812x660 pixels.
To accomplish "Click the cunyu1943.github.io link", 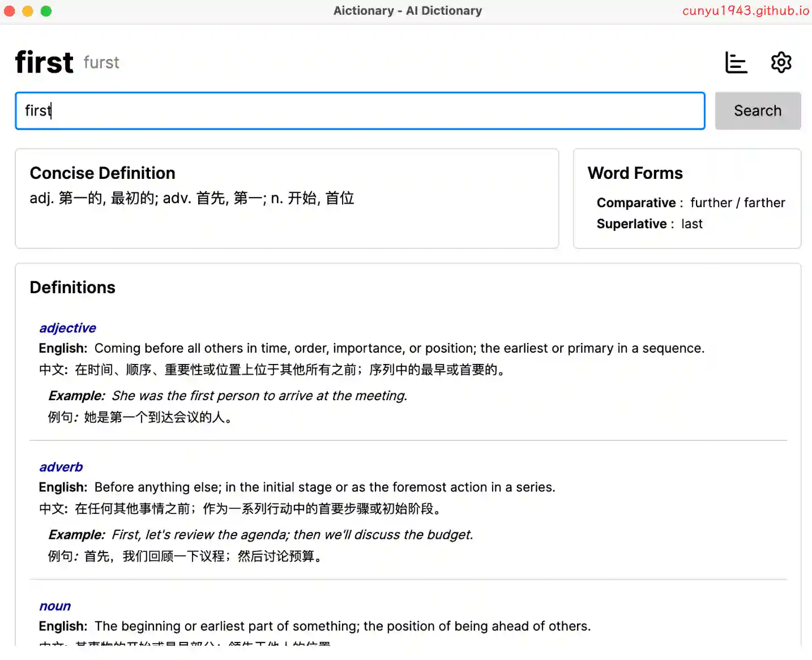I will [745, 11].
